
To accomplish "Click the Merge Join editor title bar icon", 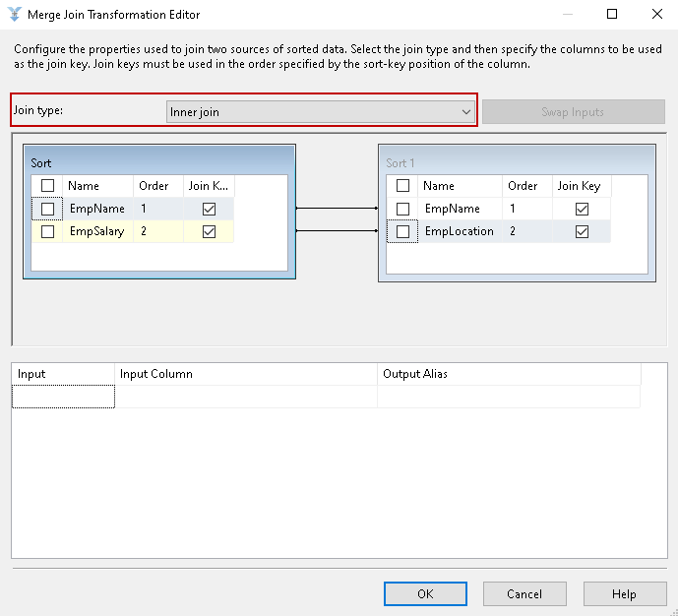I will (x=15, y=14).
